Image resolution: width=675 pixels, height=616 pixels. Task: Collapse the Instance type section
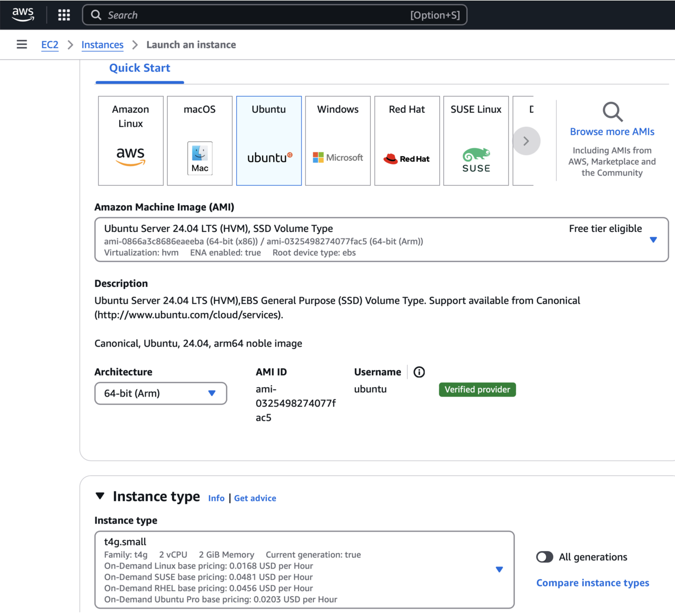click(x=100, y=496)
